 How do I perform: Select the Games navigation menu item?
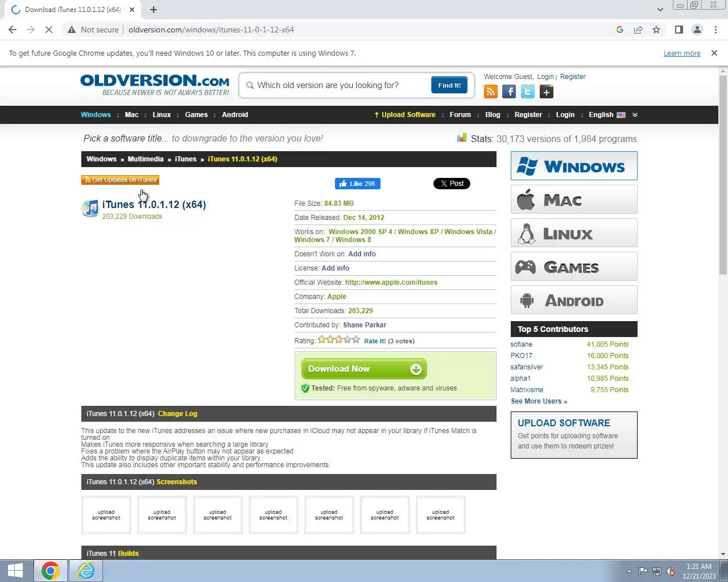tap(196, 115)
